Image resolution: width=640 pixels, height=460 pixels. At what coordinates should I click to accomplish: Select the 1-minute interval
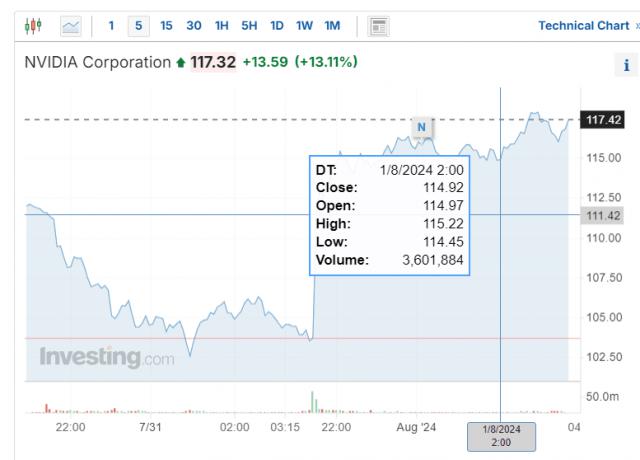coord(111,25)
